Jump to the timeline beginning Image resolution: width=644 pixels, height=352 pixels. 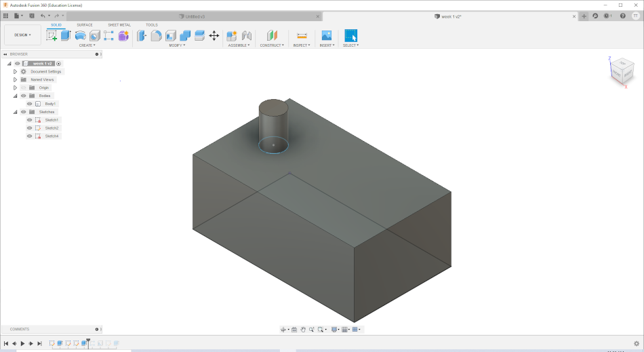pyautogui.click(x=5, y=343)
